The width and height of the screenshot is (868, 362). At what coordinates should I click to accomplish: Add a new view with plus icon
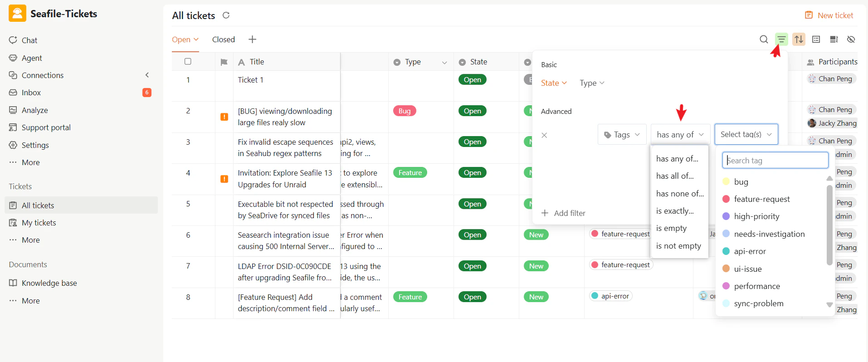(x=253, y=39)
